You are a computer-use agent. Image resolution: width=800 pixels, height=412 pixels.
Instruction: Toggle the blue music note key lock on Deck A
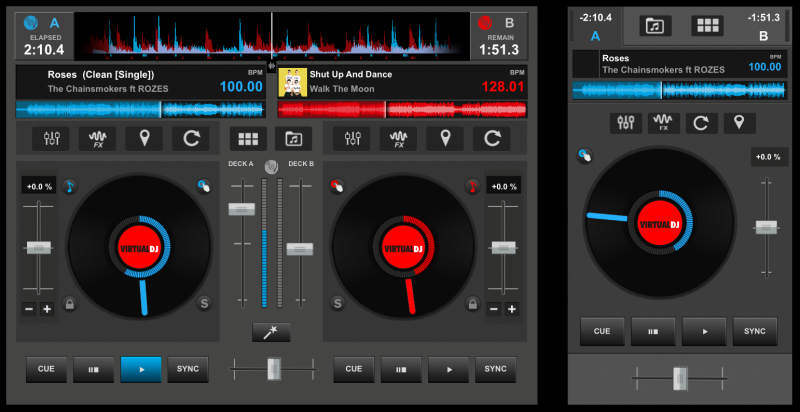pos(69,186)
